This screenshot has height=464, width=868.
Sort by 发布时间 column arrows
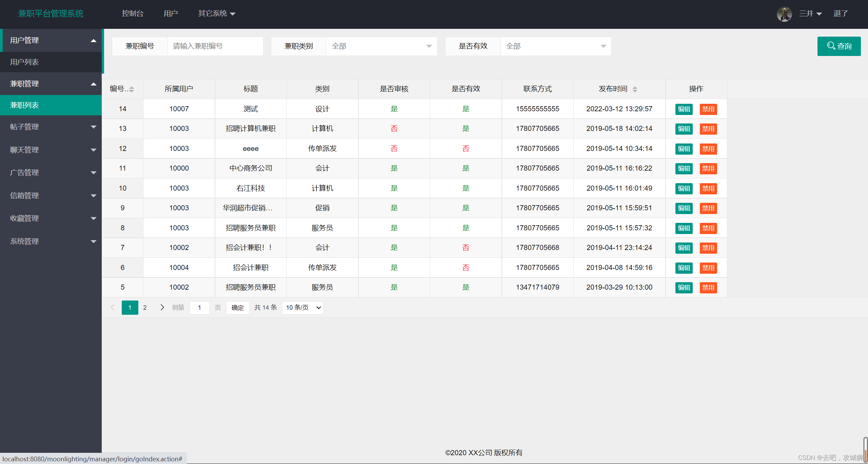[635, 89]
